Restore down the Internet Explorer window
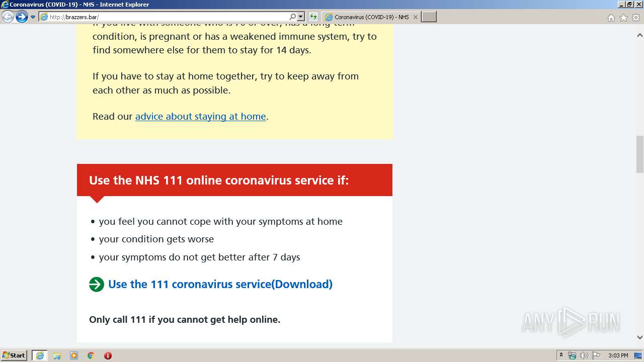Viewport: 644px width, 362px height. coord(629,5)
